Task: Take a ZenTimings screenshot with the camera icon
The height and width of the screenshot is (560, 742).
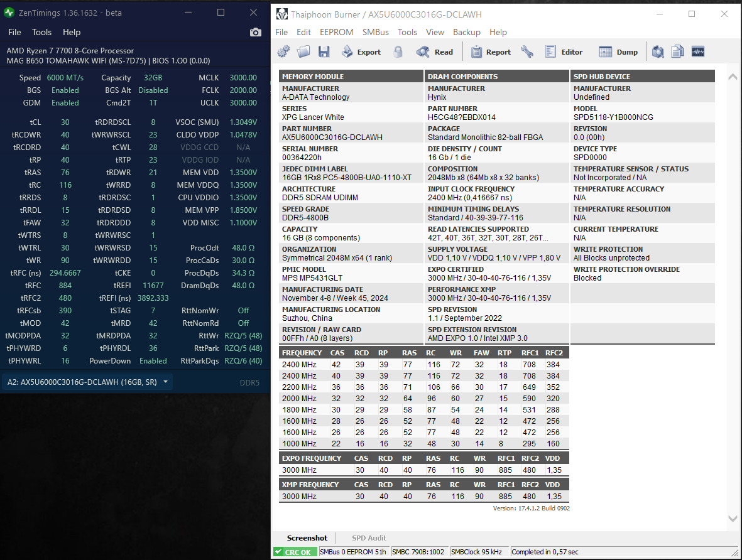Action: [256, 32]
